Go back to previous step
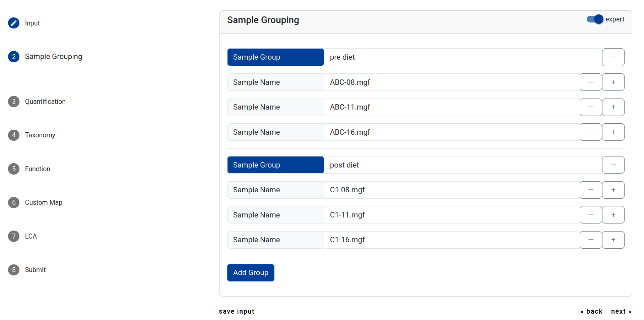The width and height of the screenshot is (644, 320). pyautogui.click(x=591, y=311)
